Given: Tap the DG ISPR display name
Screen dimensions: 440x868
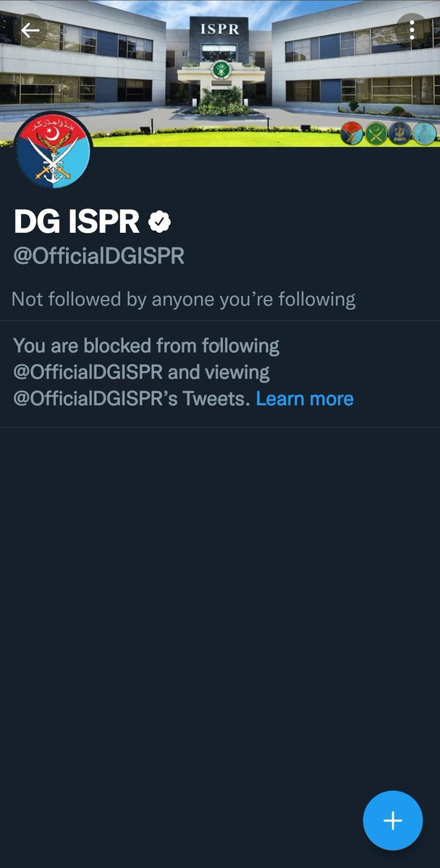Looking at the screenshot, I should (x=77, y=223).
